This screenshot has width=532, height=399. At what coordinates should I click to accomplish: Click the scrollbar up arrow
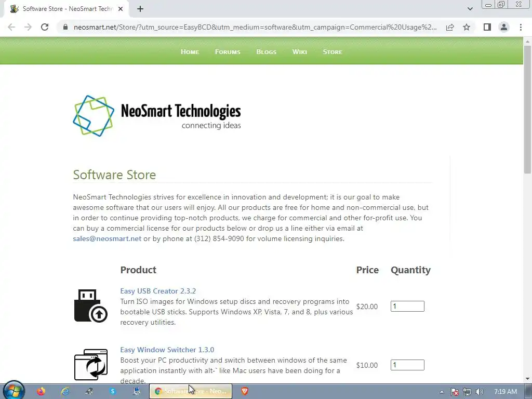527,42
